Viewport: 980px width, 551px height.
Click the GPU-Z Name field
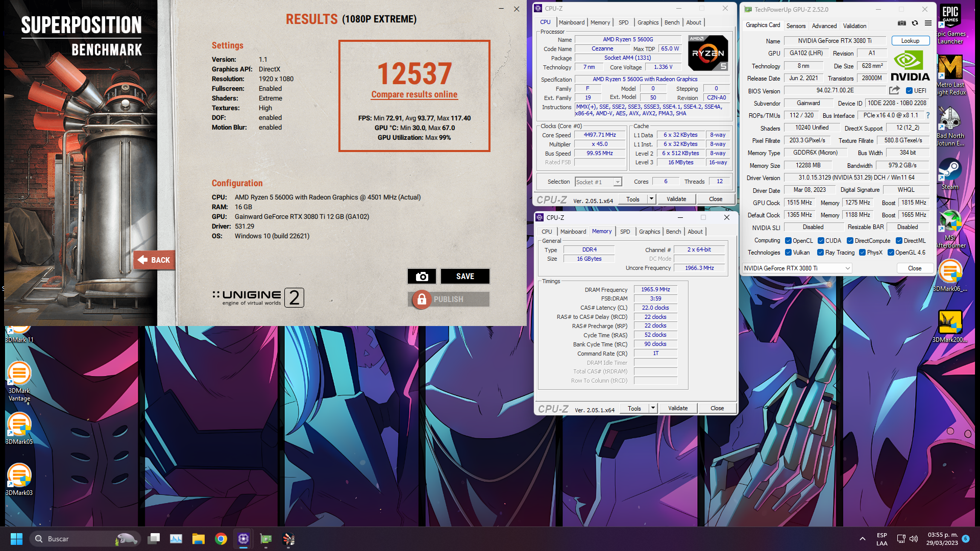coord(835,41)
